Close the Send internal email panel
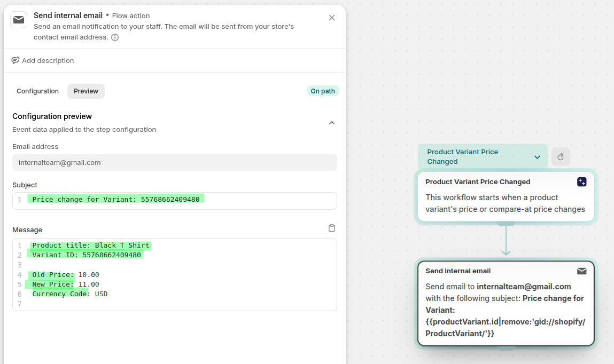Image resolution: width=614 pixels, height=364 pixels. 332,18
